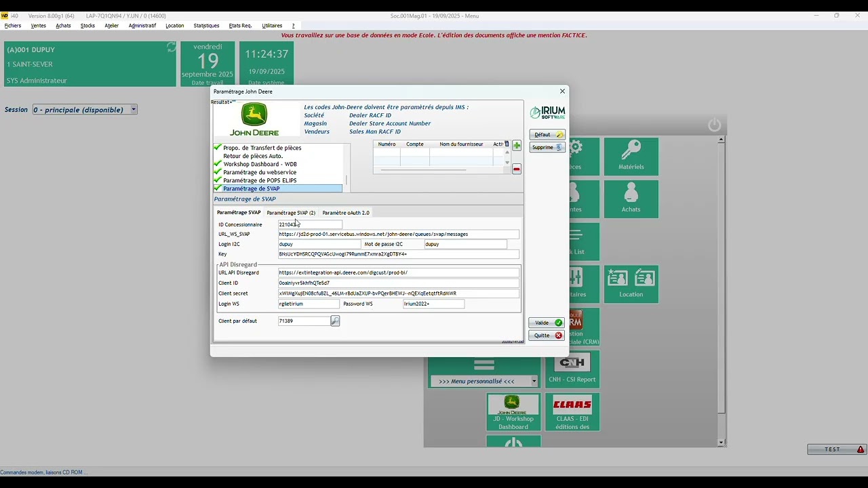Click the power icon on menu panel
Viewport: 868px width, 488px height.
pyautogui.click(x=715, y=125)
